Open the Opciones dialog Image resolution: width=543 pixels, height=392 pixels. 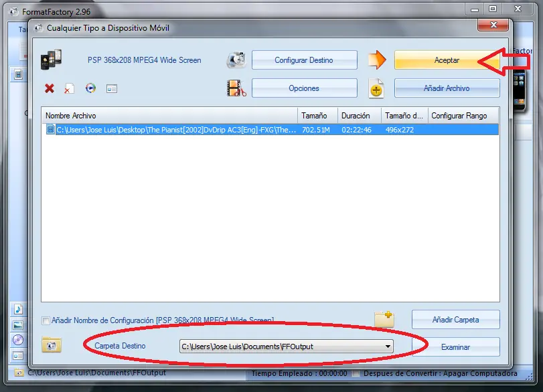(x=305, y=88)
